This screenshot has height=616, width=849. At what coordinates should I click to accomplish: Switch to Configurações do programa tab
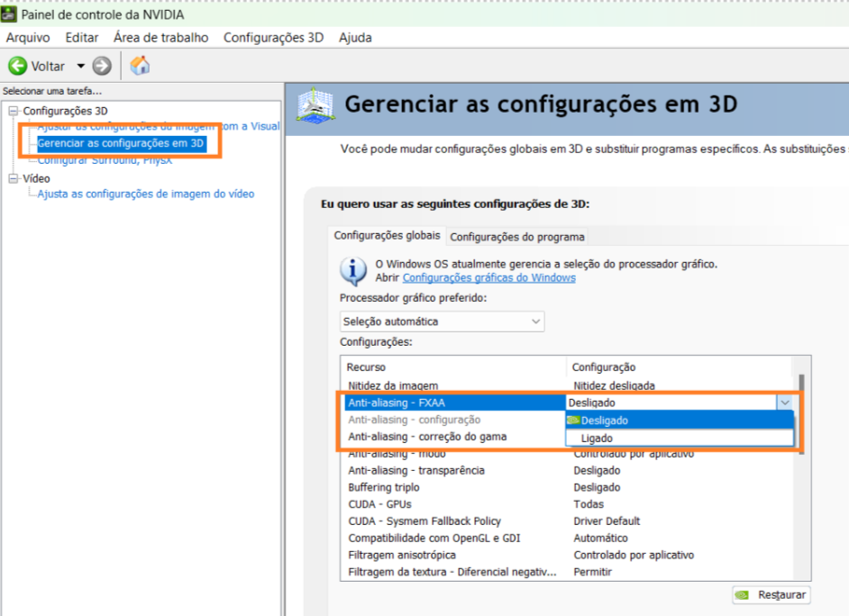pos(517,237)
